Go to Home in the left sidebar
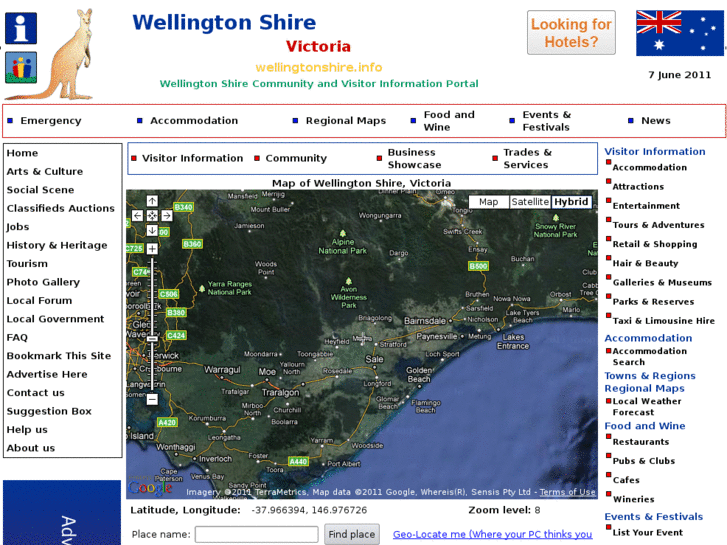The image size is (727, 545). click(22, 153)
